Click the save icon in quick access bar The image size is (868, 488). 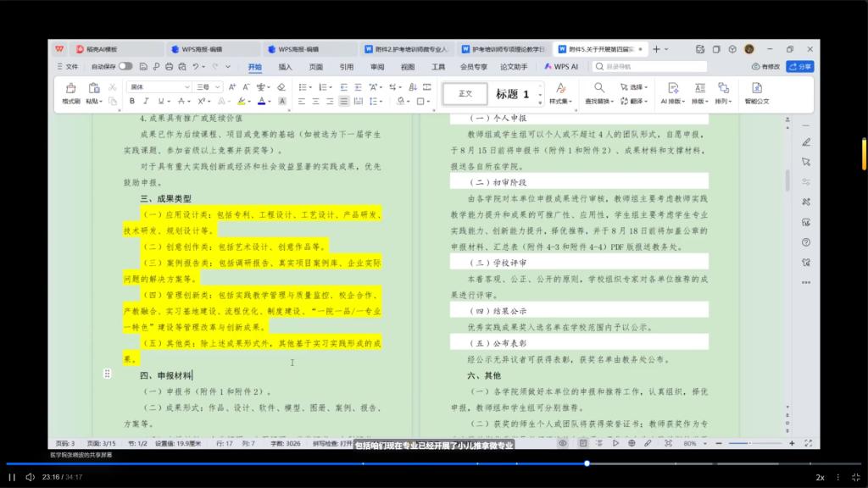point(143,66)
